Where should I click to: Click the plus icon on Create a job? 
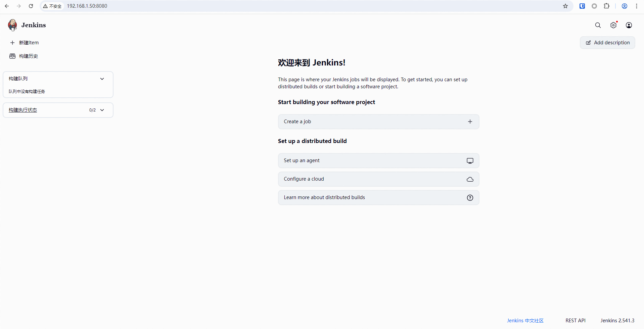coord(470,122)
